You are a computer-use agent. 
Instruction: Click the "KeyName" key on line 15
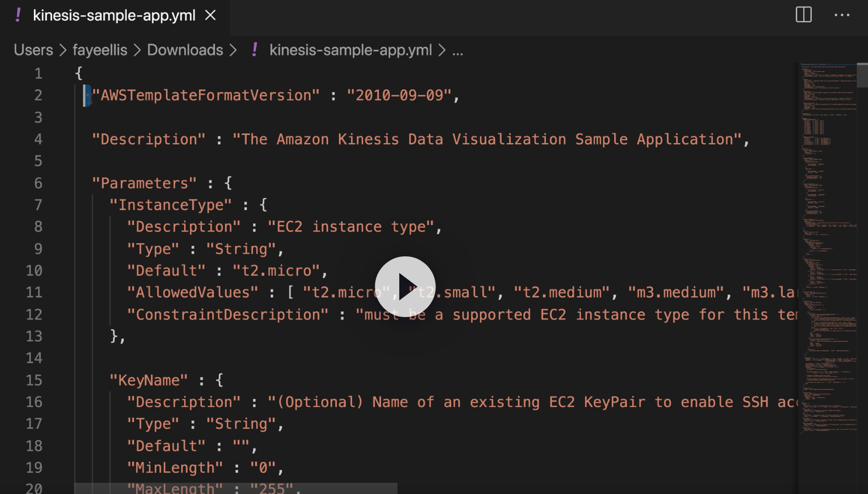(148, 380)
